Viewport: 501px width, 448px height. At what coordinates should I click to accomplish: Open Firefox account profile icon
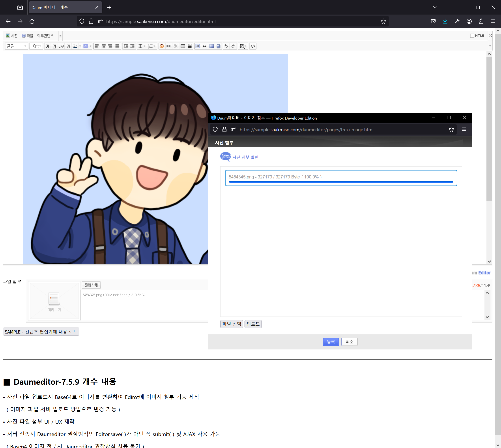469,21
